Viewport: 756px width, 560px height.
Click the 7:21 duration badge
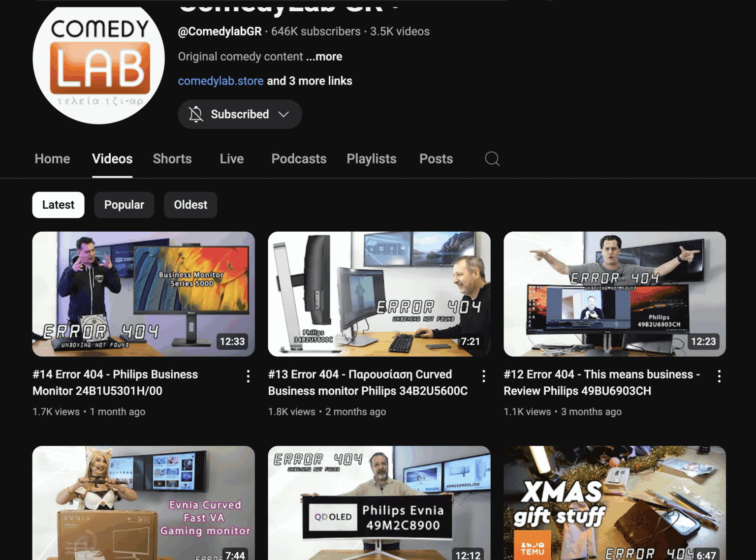(470, 342)
